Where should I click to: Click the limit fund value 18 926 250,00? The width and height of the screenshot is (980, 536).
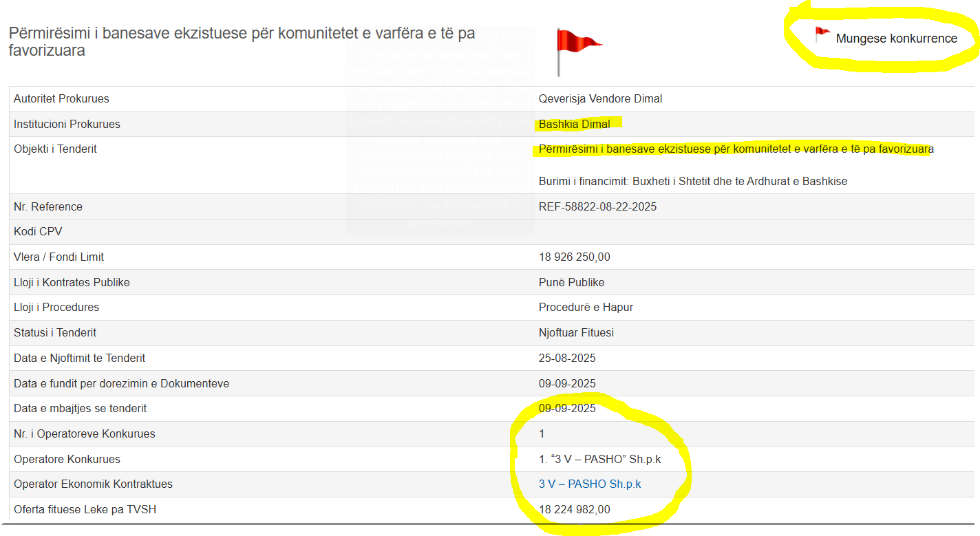(574, 257)
